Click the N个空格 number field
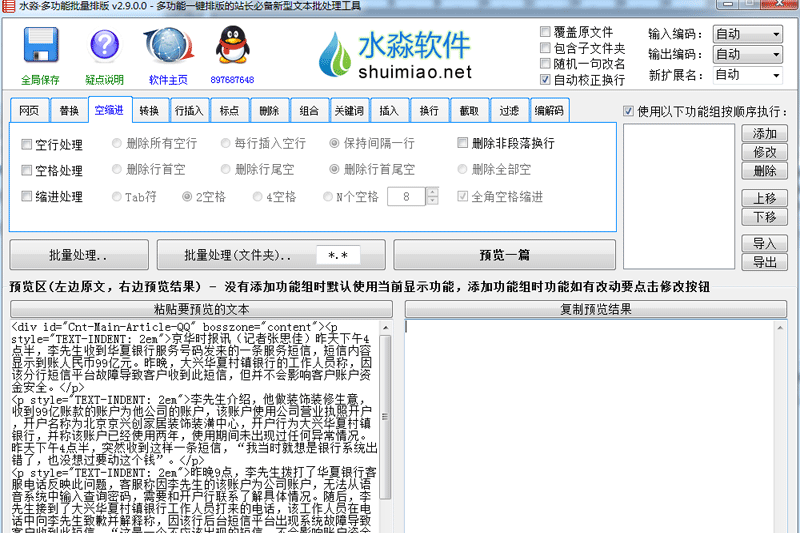This screenshot has width=800, height=533. [407, 196]
